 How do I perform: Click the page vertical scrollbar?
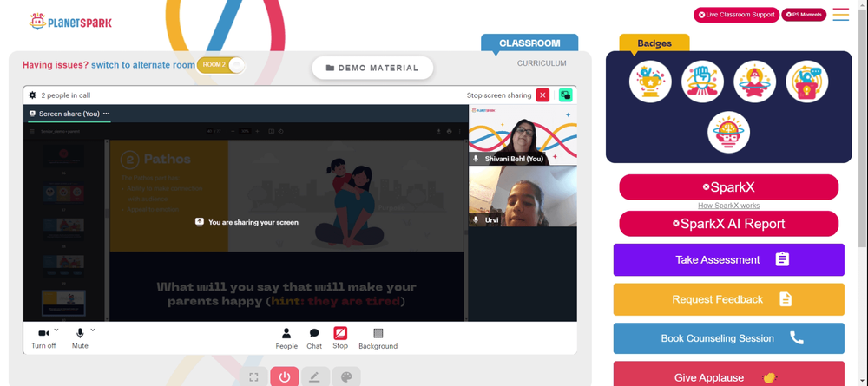pos(863,128)
